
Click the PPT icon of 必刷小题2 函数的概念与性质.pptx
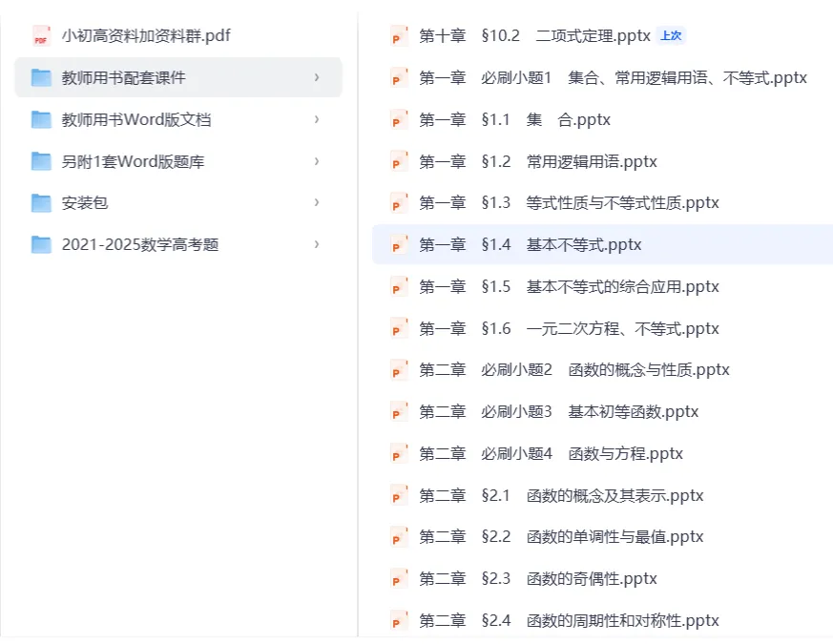(x=399, y=370)
